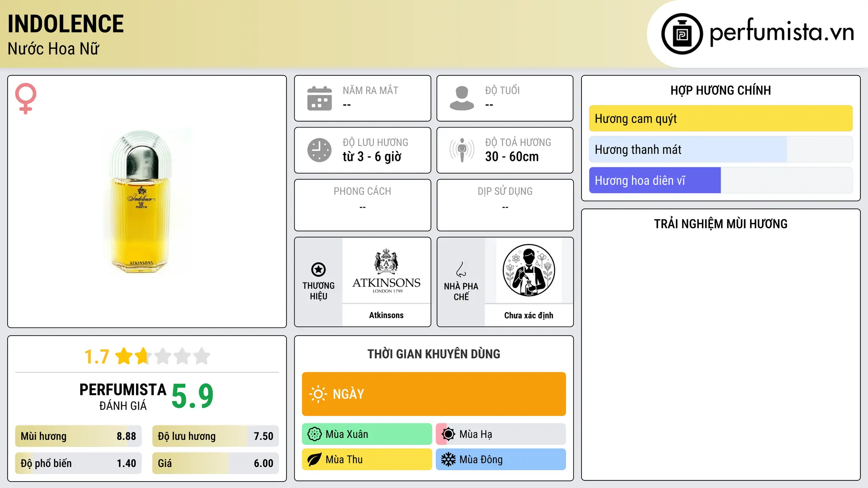Click the Hương hoa diên vĩ accord bar
868x488 pixels.
coord(721,180)
